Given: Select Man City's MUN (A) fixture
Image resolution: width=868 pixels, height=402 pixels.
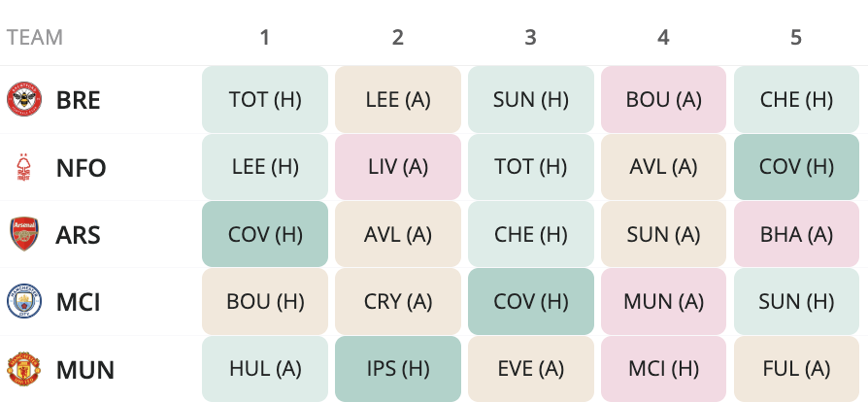Looking at the screenshot, I should (x=664, y=302).
